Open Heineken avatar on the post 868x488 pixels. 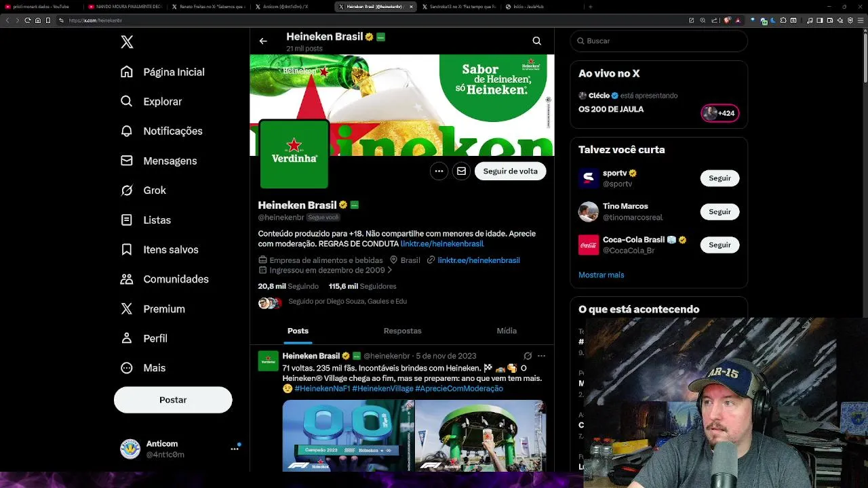click(268, 361)
